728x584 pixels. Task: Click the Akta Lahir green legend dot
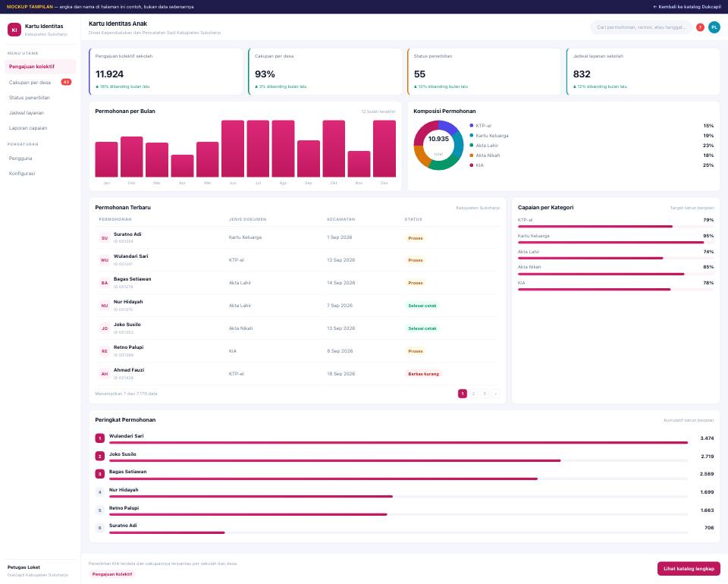(471, 146)
